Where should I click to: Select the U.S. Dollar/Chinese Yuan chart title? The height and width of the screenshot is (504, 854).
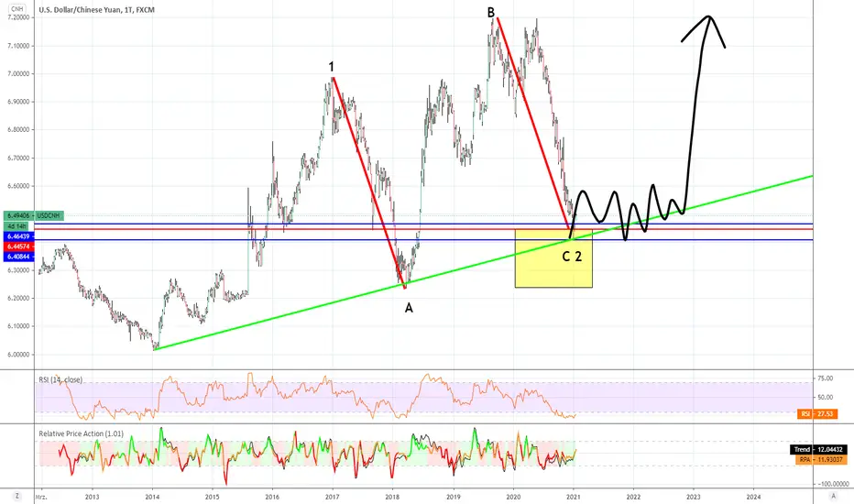[x=96, y=10]
